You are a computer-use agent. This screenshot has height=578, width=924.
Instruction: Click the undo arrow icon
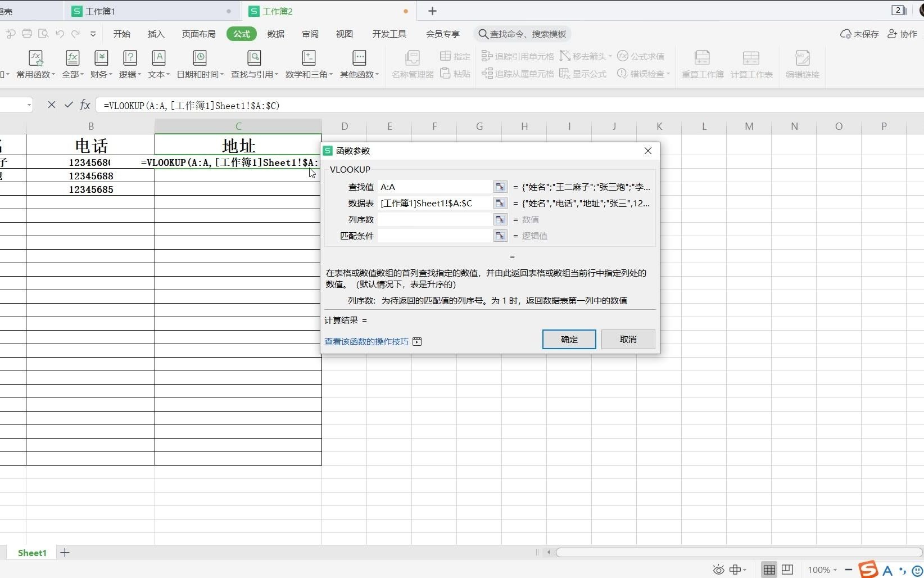[60, 34]
